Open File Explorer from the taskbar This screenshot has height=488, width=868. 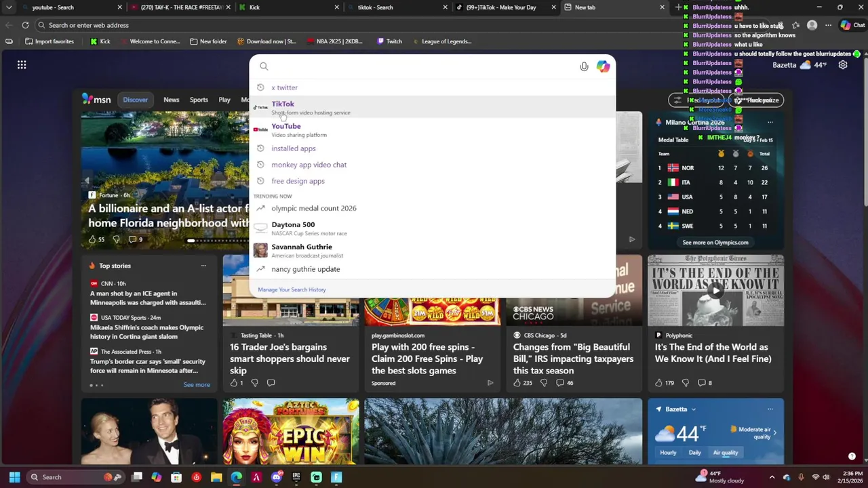click(216, 477)
